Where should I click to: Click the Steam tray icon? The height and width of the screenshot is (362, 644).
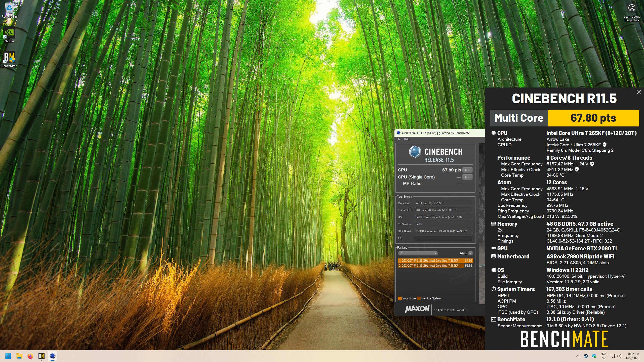point(586,356)
